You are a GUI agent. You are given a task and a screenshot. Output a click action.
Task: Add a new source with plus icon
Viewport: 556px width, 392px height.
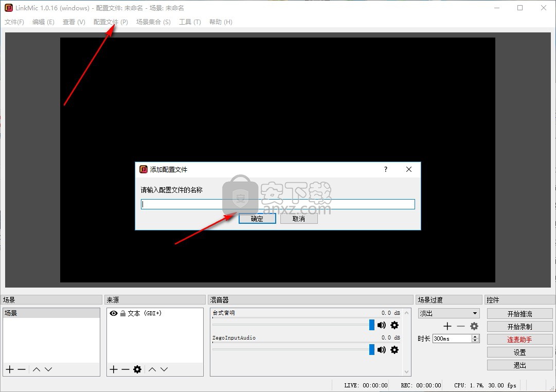pyautogui.click(x=114, y=369)
